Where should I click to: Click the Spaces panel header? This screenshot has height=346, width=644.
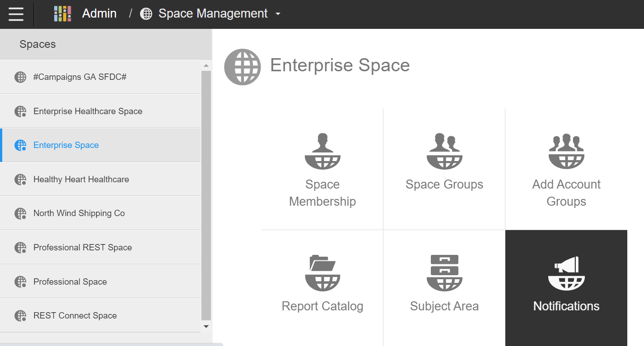coord(106,44)
